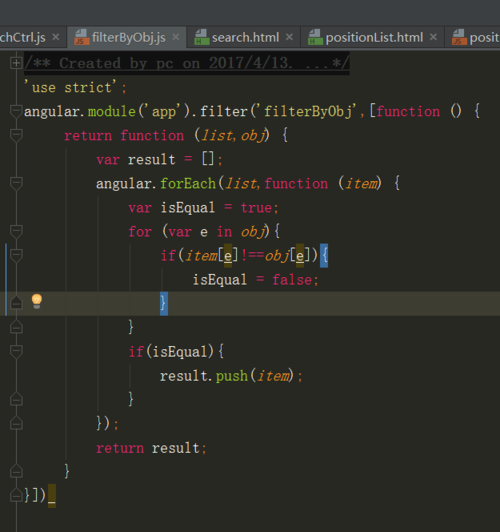Click the JS file icon on filterByObj.js tab
The width and height of the screenshot is (500, 532).
coord(81,37)
